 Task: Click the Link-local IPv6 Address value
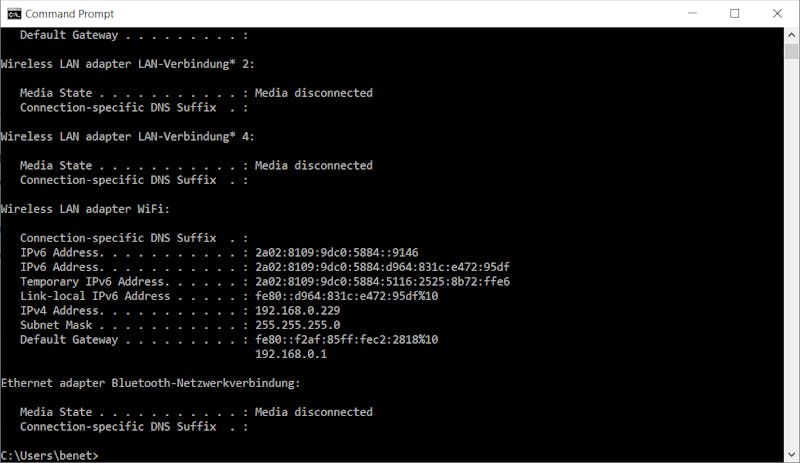pos(346,296)
